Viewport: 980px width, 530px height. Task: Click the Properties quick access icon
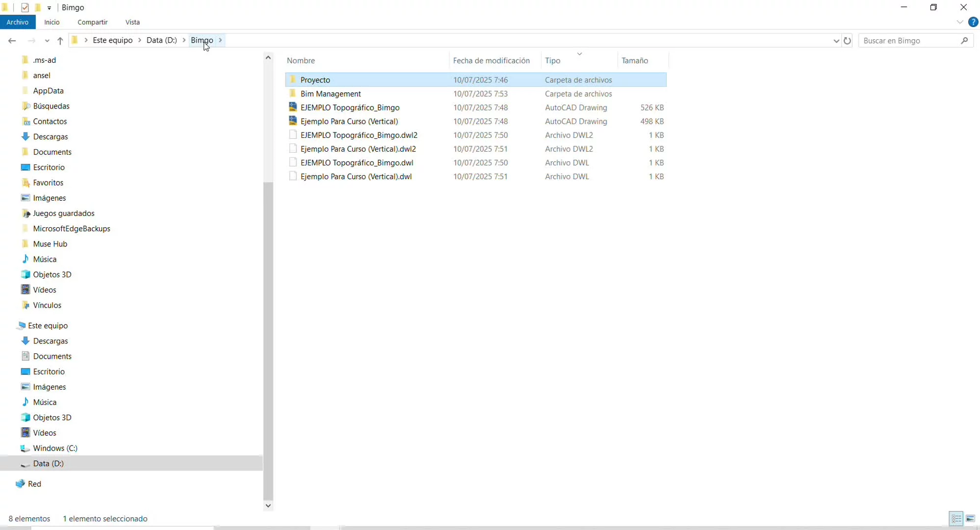pos(25,7)
